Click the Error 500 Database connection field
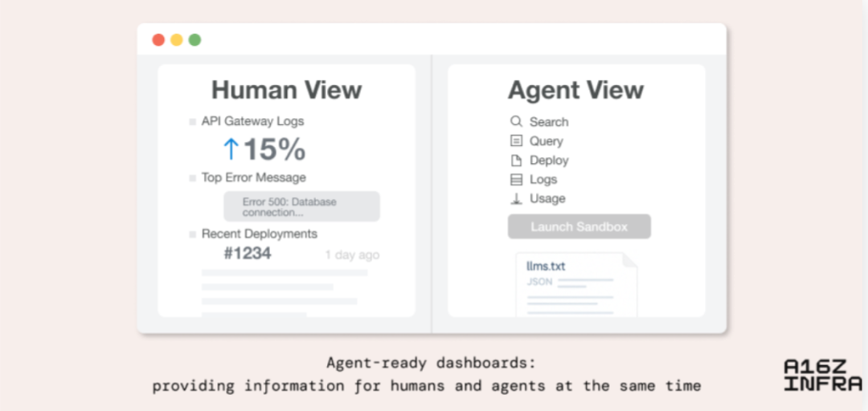868x411 pixels. pos(301,207)
